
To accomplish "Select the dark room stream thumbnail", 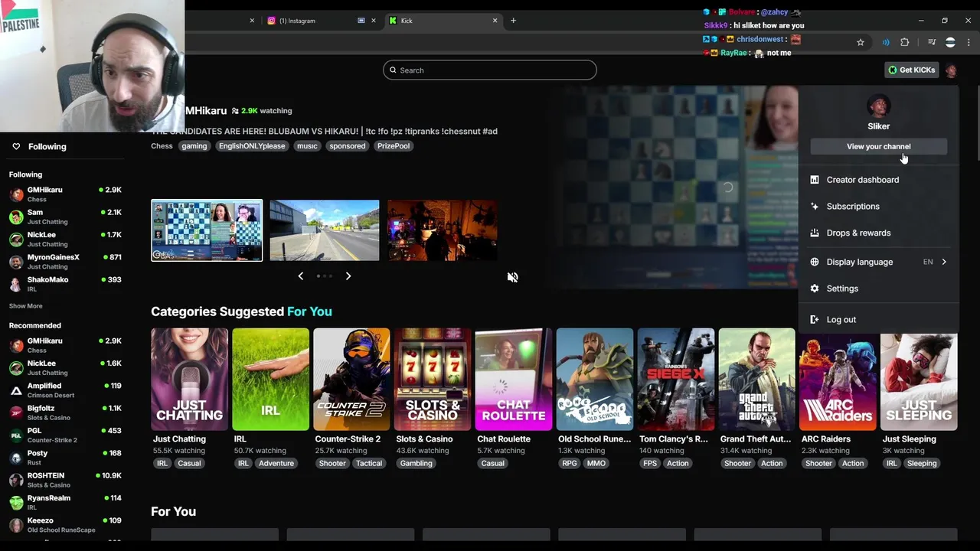I will point(443,230).
